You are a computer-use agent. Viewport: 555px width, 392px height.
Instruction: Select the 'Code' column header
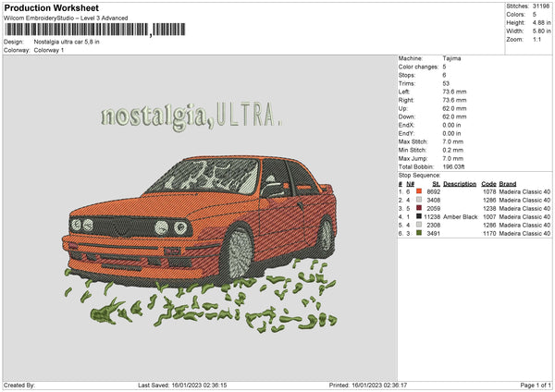tap(488, 184)
